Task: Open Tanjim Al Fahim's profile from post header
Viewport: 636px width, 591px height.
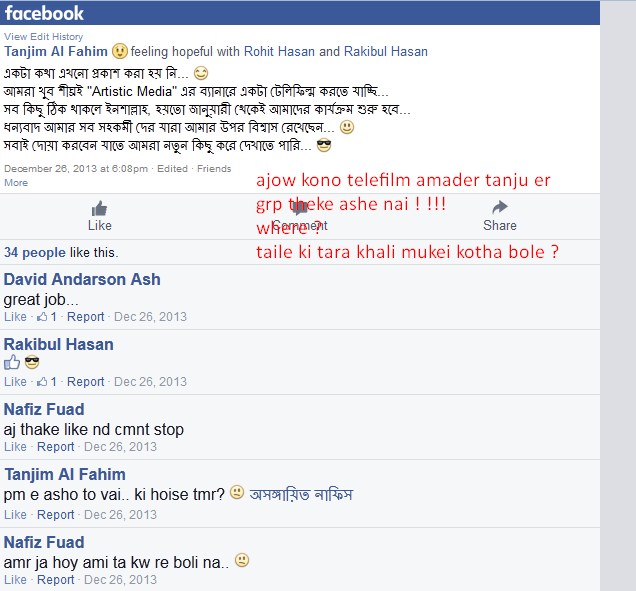Action: [x=56, y=52]
